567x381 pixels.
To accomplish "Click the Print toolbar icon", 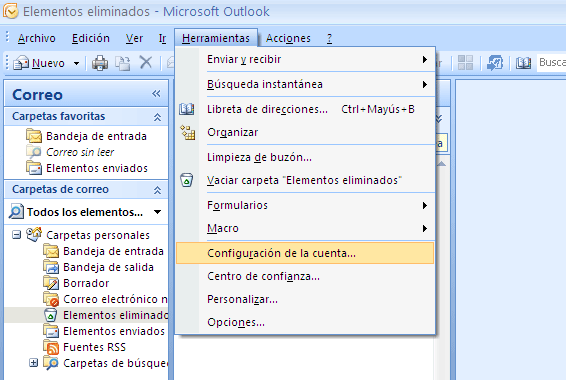I will click(100, 63).
